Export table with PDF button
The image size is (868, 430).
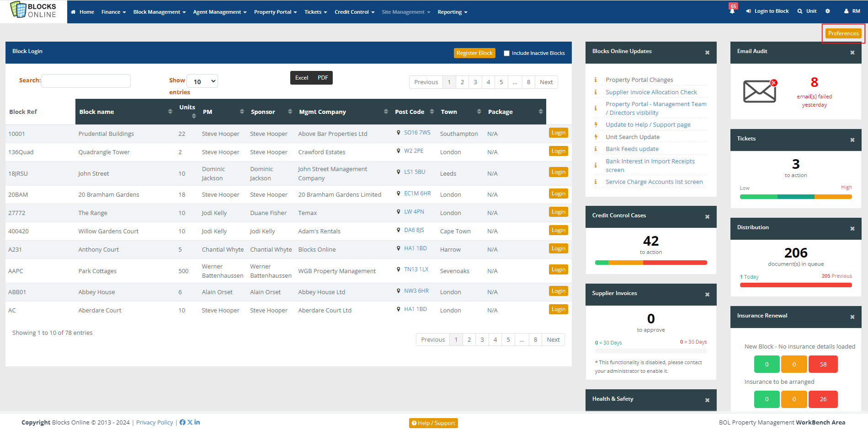[x=323, y=78]
